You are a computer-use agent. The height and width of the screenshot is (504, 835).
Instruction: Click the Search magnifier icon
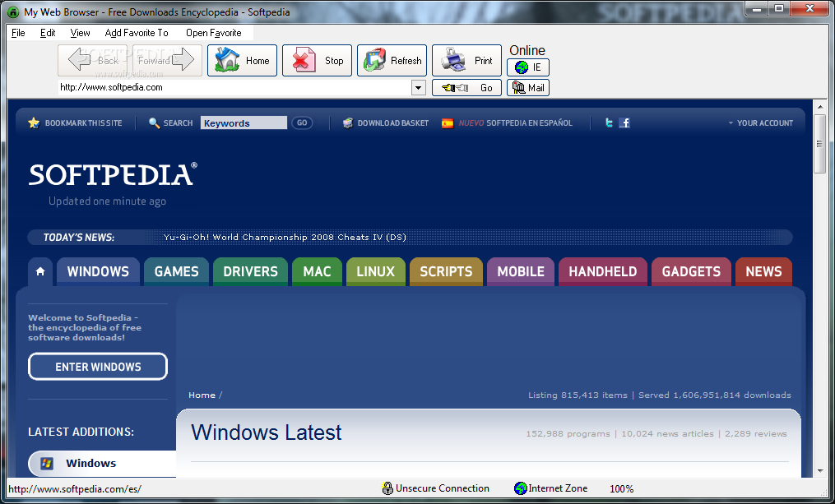pos(154,123)
